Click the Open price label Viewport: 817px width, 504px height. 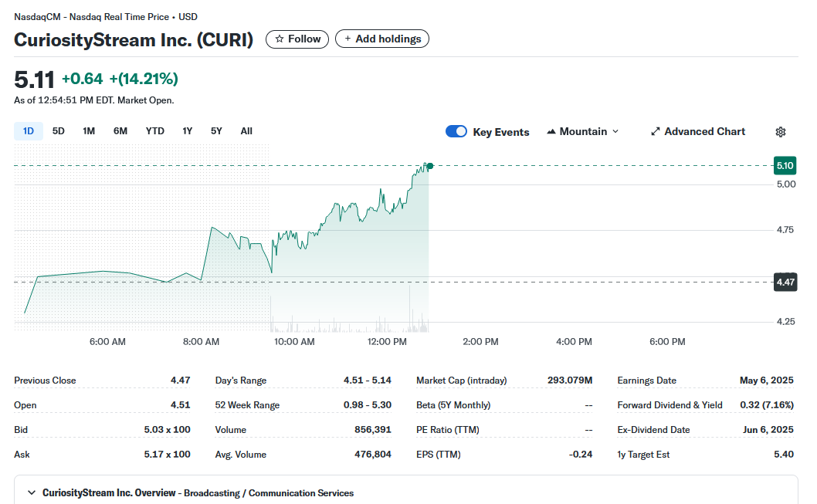pos(25,405)
